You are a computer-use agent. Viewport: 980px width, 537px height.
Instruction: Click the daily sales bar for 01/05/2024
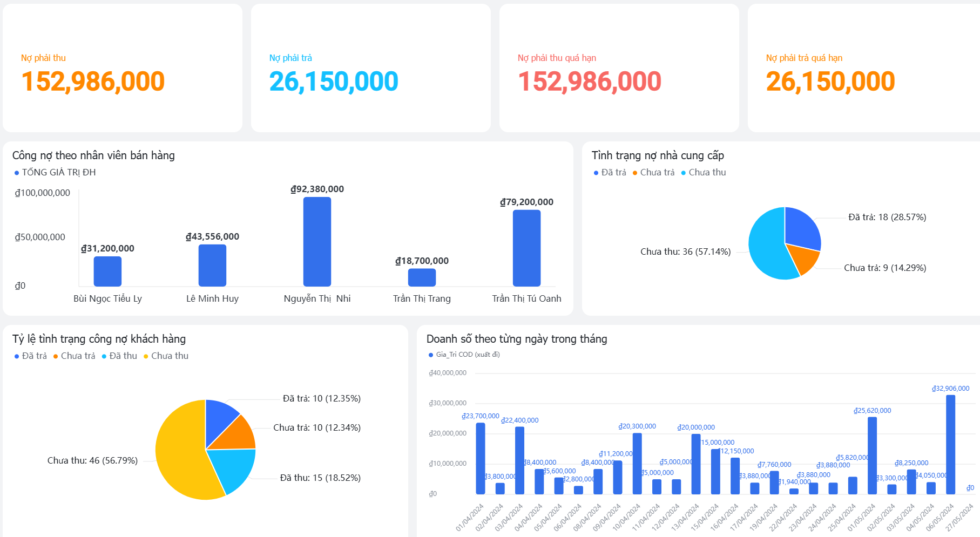tap(872, 456)
